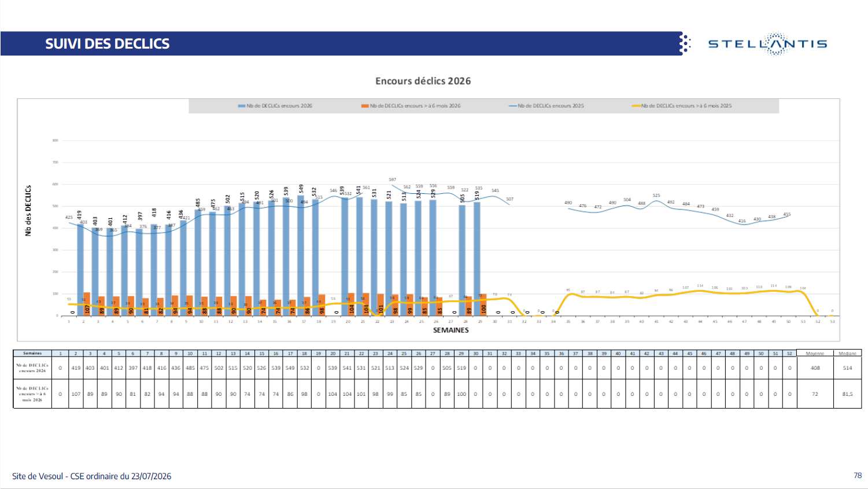Screen dimensions: 868x489
Task: Click the Nb des DECLICs vertical axis label
Action: pos(28,211)
